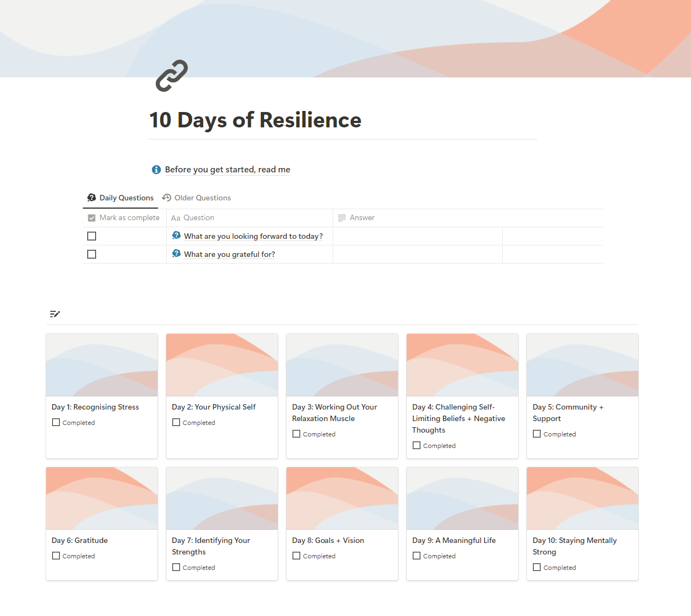
Task: Check the 'grateful for' row checkbox
Action: [x=92, y=254]
